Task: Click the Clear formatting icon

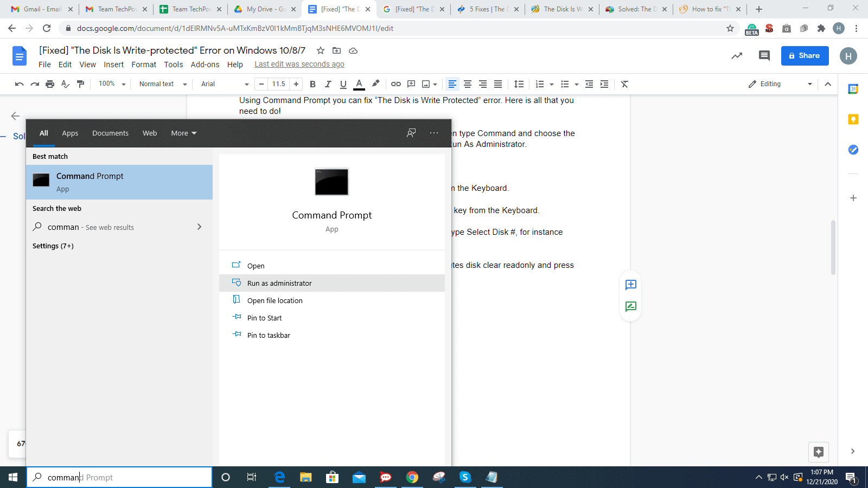Action: click(x=624, y=84)
